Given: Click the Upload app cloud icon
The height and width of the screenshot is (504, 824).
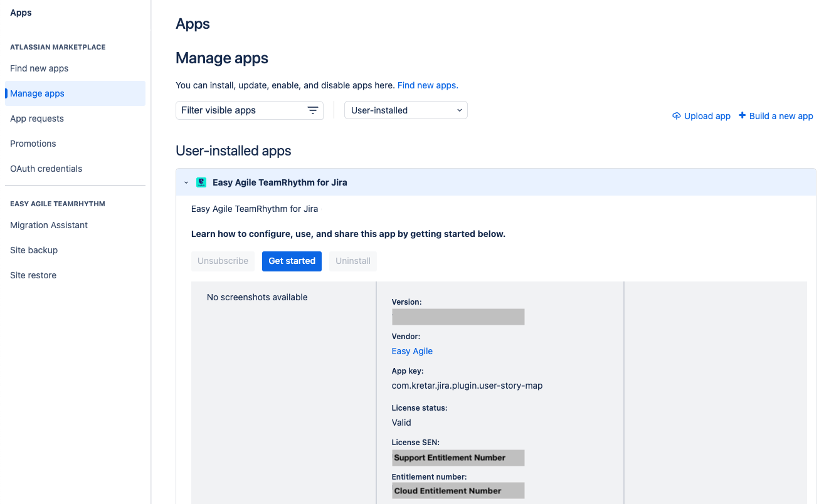Looking at the screenshot, I should tap(677, 116).
